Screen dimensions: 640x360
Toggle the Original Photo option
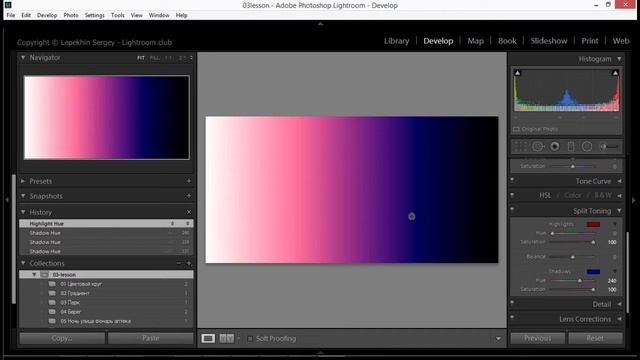(x=516, y=129)
